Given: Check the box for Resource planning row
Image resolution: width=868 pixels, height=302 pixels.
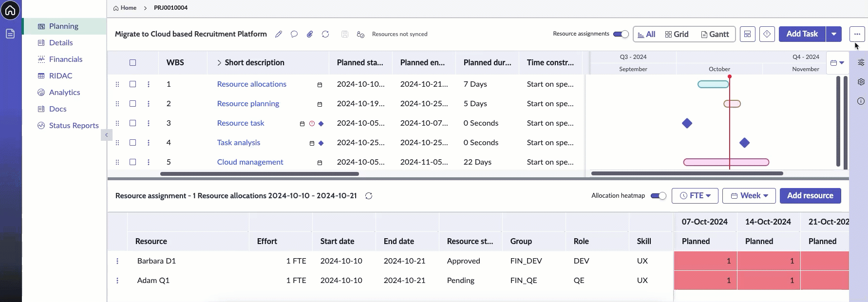Looking at the screenshot, I should (x=132, y=103).
